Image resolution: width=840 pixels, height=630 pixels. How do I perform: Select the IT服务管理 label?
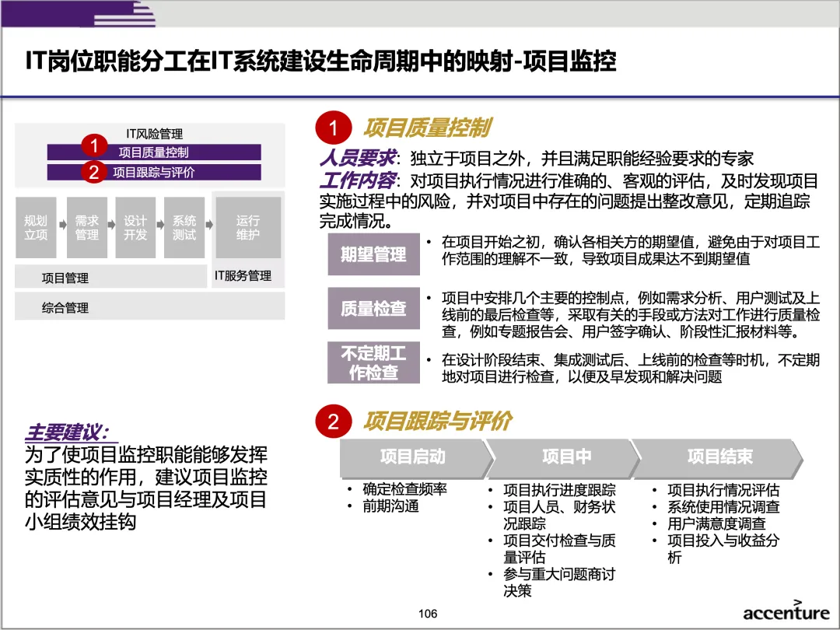(243, 276)
